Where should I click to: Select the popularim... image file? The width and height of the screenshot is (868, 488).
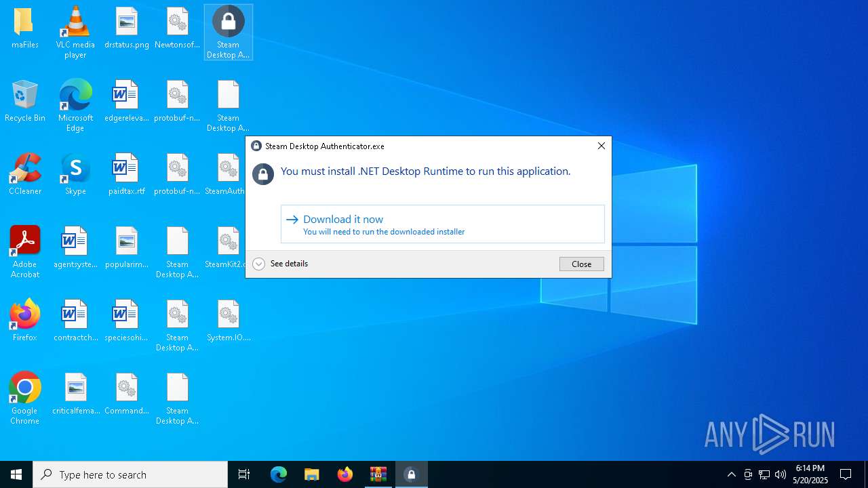tap(127, 249)
